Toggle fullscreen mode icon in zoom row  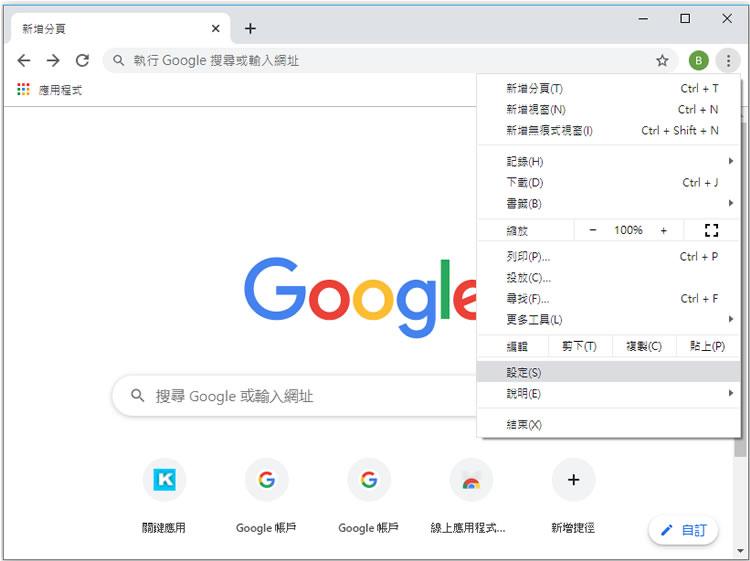click(711, 230)
